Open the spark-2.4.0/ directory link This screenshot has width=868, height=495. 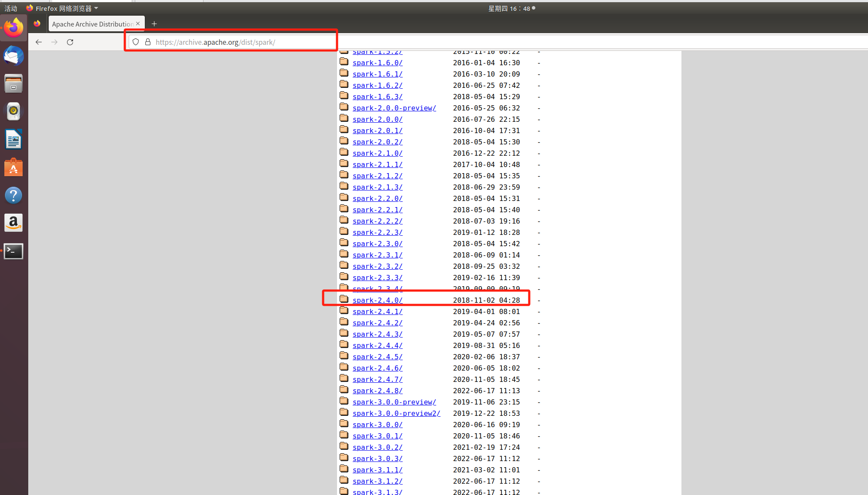click(x=377, y=300)
